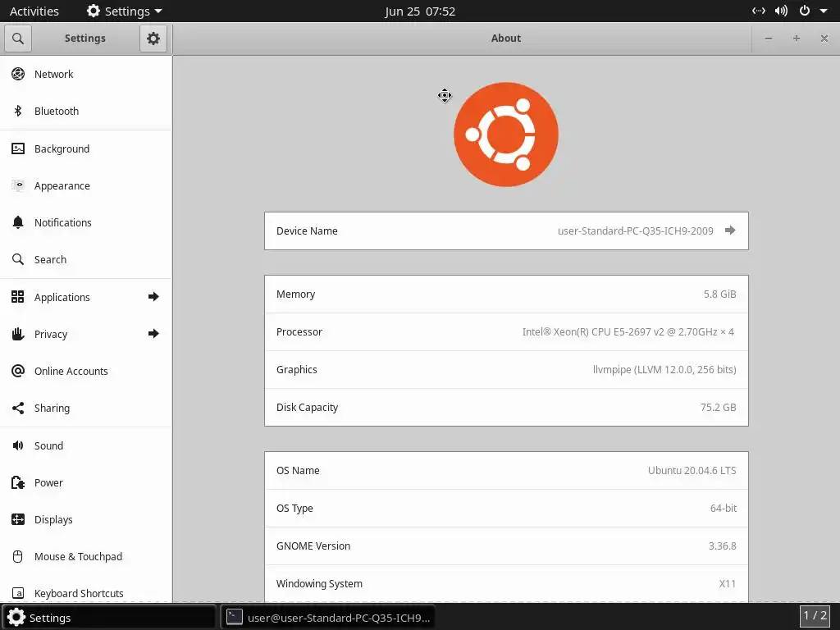Click the OS Name value Ubuntu 20.04.6 LTS
This screenshot has height=630, width=840.
click(692, 470)
